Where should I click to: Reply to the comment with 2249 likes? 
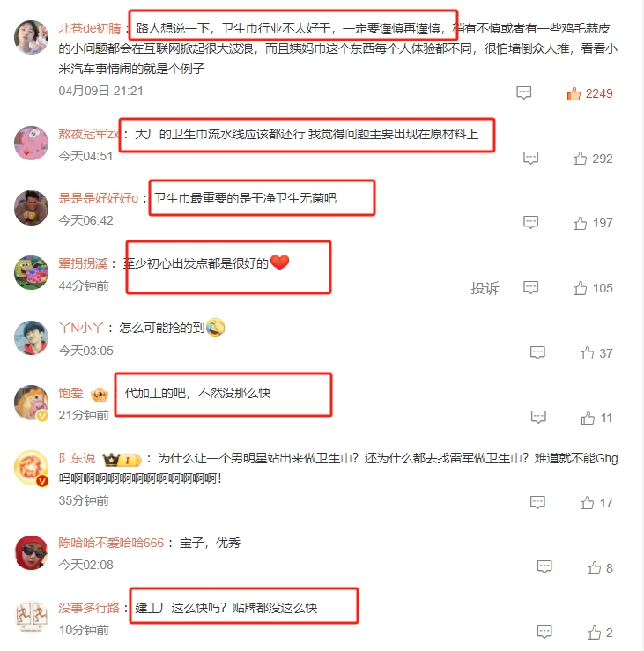coord(523,92)
